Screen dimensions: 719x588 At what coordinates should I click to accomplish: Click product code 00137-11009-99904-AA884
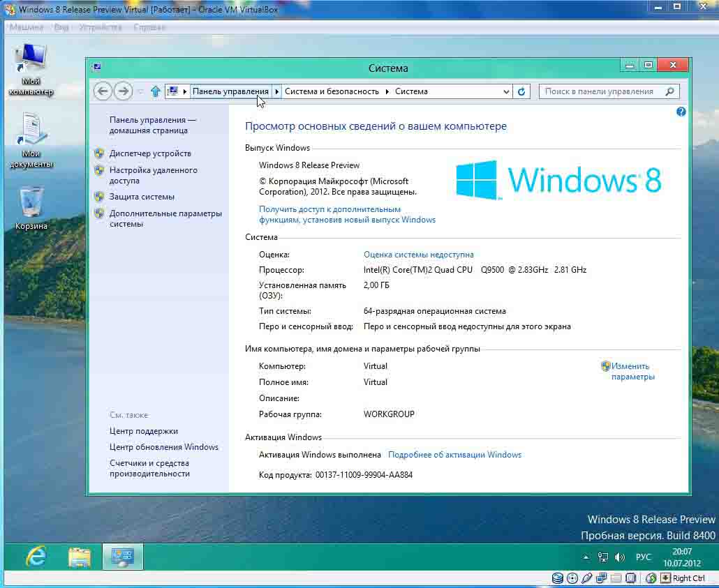click(364, 475)
